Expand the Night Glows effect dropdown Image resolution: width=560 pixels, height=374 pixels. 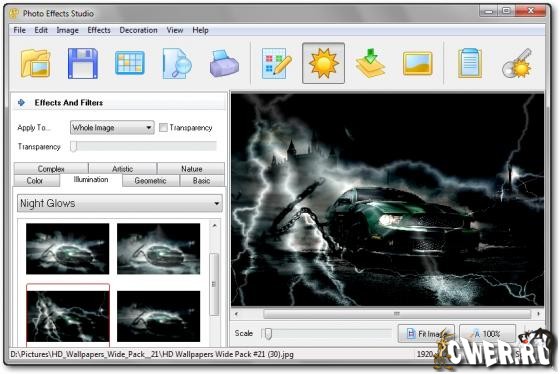[x=120, y=203]
